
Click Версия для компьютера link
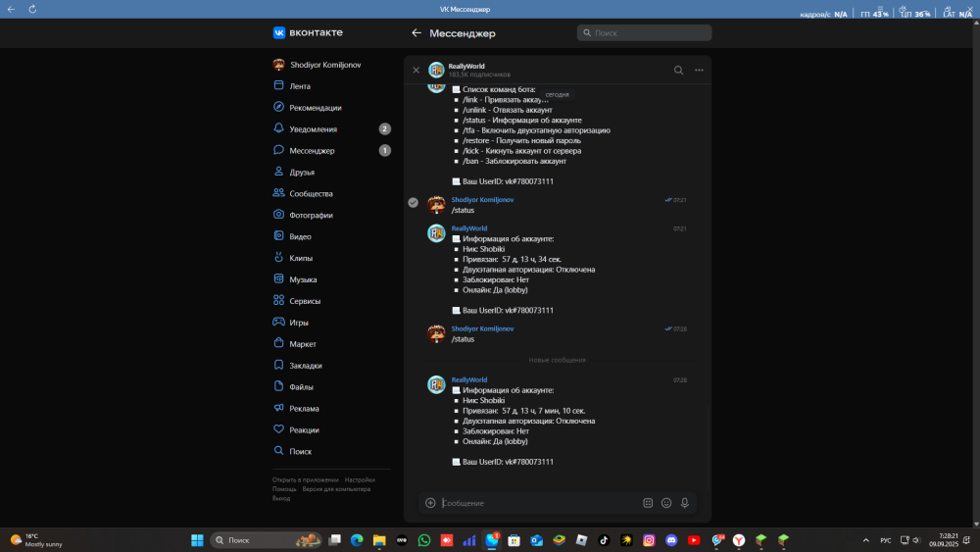pyautogui.click(x=336, y=489)
